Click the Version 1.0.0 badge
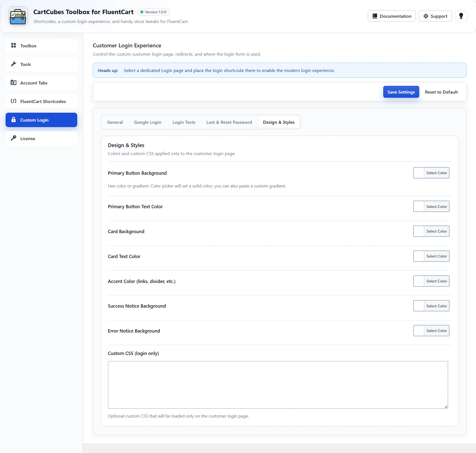The height and width of the screenshot is (453, 476). (x=153, y=12)
